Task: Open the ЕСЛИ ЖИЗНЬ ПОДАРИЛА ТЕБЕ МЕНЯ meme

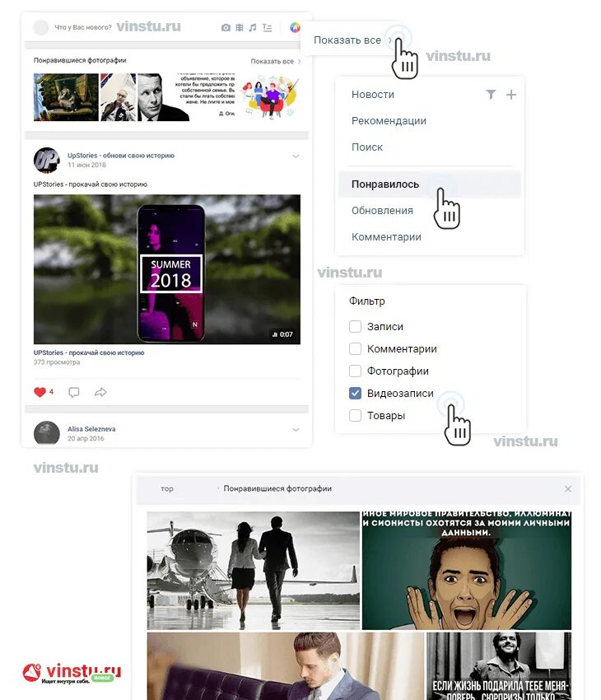Action: tap(499, 666)
